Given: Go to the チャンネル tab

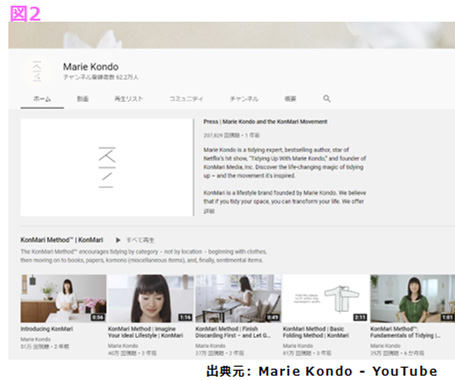Looking at the screenshot, I should click(x=244, y=99).
